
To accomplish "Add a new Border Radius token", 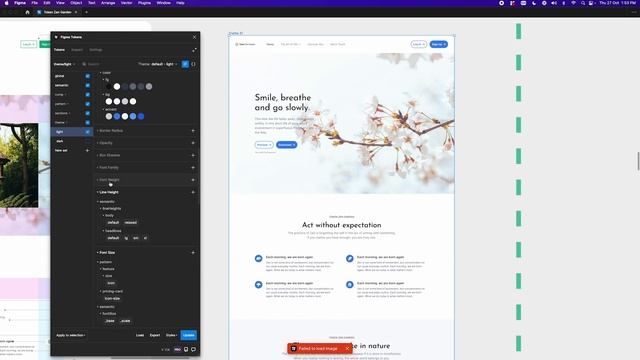I will (193, 131).
